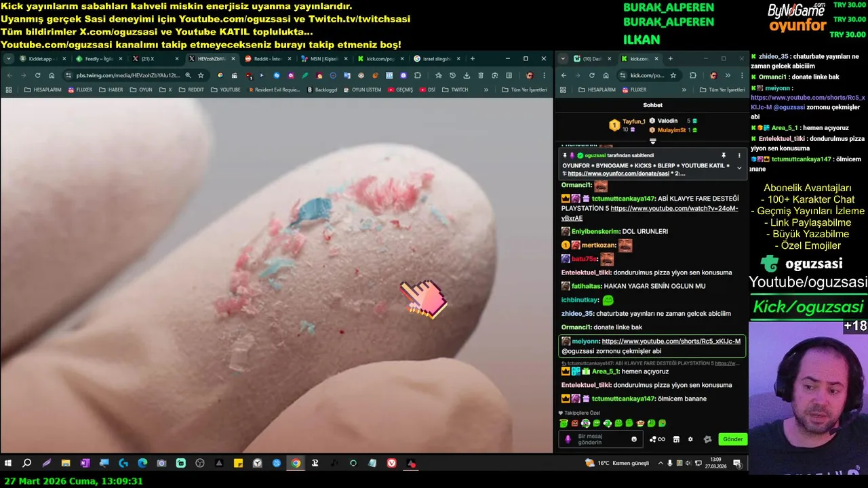Open the weather widget 16°C Kısmen güneşli
868x488 pixels.
[x=618, y=463]
